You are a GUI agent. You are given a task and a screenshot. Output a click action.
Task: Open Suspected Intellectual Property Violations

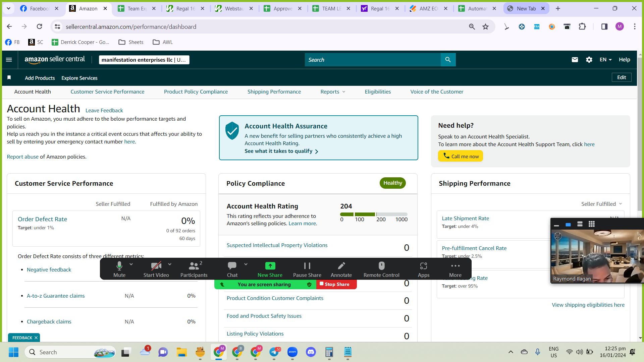[277, 245]
